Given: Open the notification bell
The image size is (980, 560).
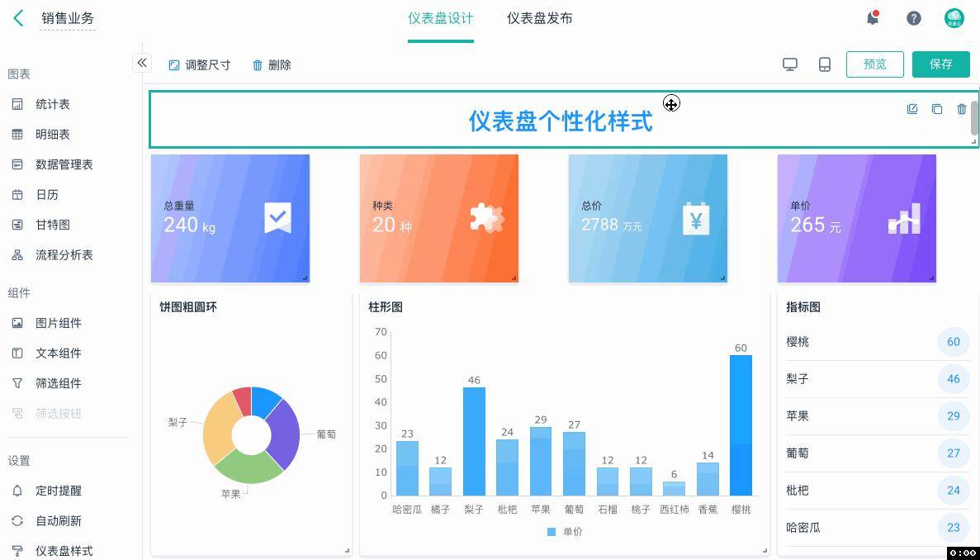Looking at the screenshot, I should (873, 17).
